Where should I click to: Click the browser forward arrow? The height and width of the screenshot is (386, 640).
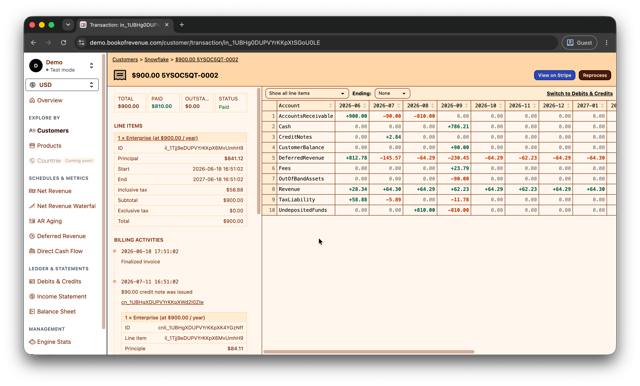pyautogui.click(x=48, y=42)
